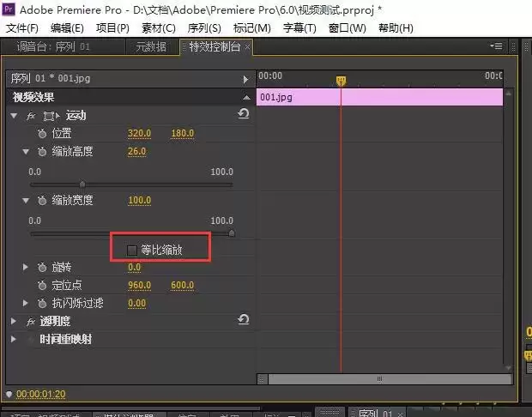Toggle the 等比缩放 uniform scale checkbox

(132, 251)
